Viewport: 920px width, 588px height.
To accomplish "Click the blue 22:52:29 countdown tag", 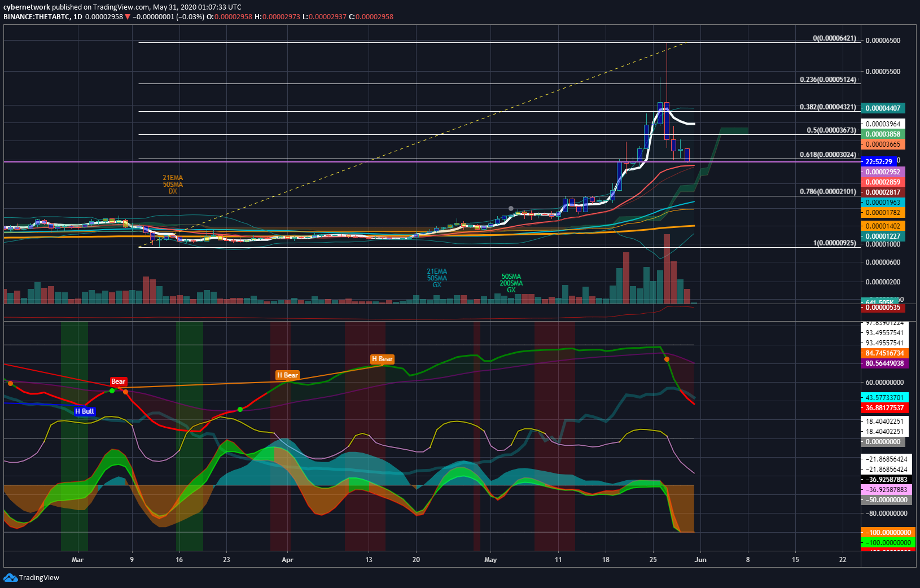I will (x=879, y=162).
